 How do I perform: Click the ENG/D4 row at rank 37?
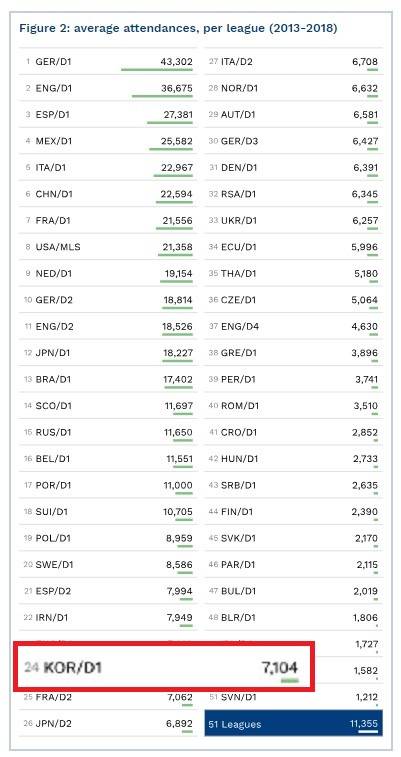293,326
